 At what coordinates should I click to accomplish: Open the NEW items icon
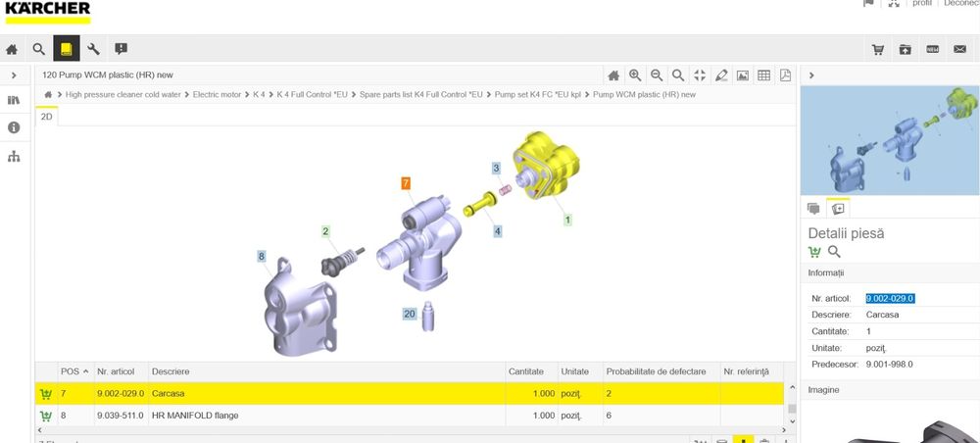pyautogui.click(x=933, y=49)
